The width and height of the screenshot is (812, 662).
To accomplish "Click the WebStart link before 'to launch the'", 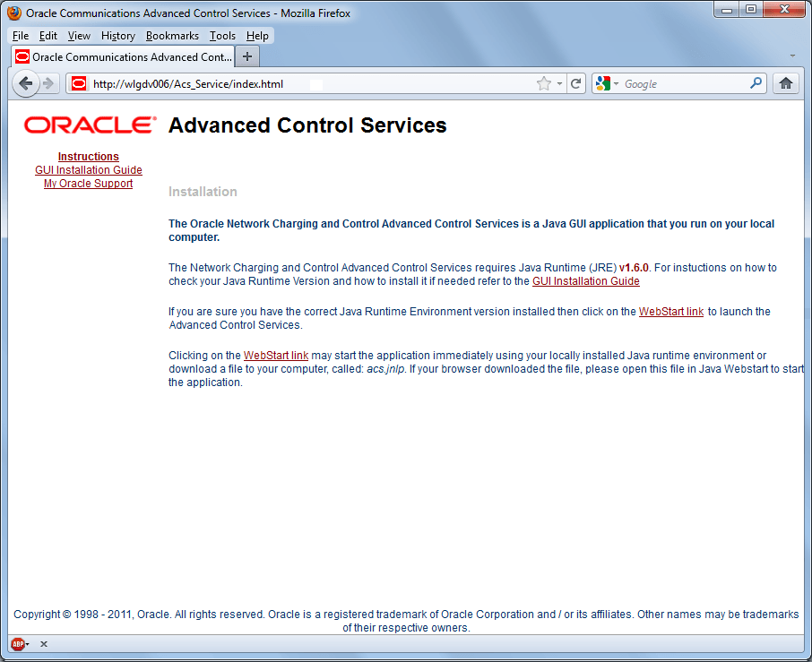I will (671, 312).
